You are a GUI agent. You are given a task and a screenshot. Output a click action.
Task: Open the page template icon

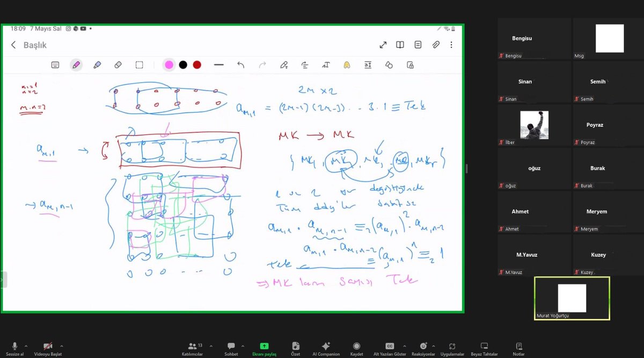[418, 45]
